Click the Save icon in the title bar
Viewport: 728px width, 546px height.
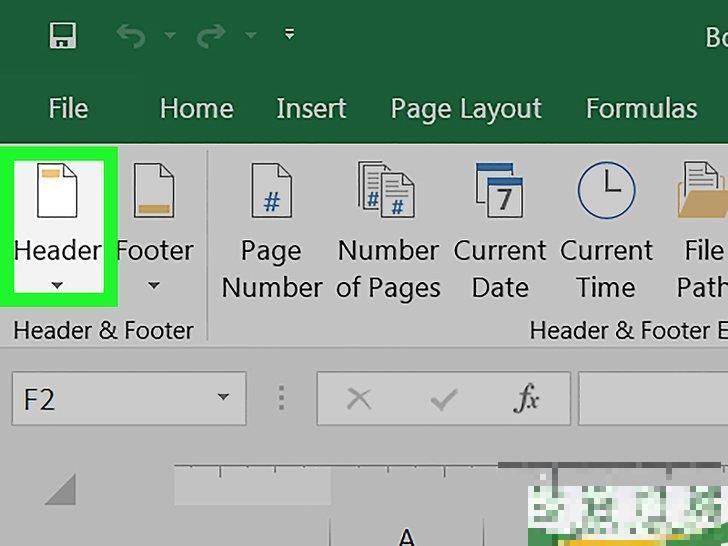[x=63, y=35]
